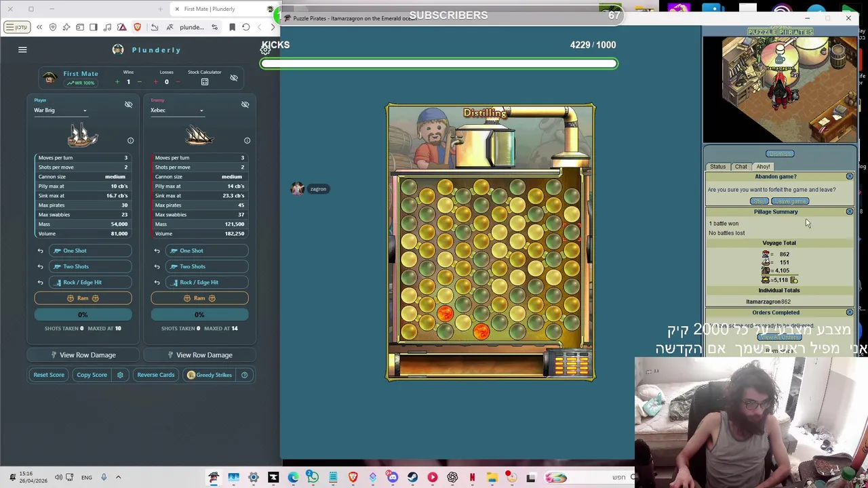Click the browser bookmark icon
Image resolution: width=868 pixels, height=488 pixels.
(x=232, y=27)
